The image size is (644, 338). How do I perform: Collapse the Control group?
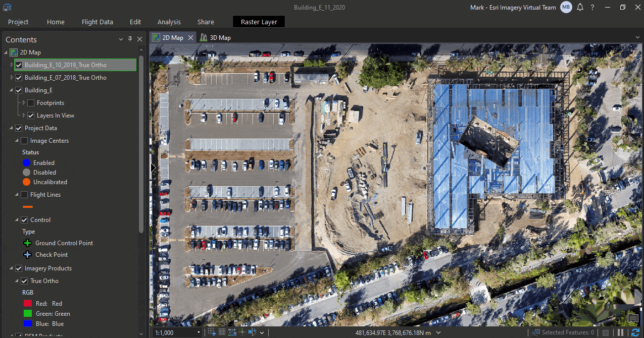click(16, 219)
